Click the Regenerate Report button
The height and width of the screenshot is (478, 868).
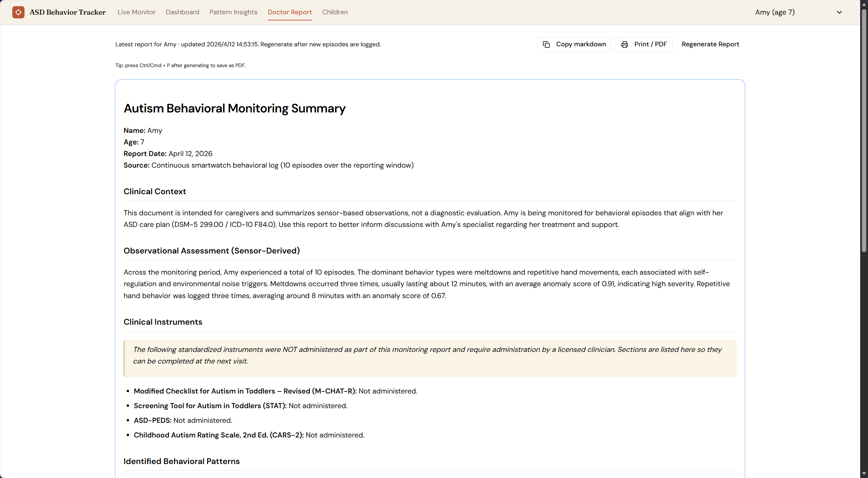(x=710, y=44)
